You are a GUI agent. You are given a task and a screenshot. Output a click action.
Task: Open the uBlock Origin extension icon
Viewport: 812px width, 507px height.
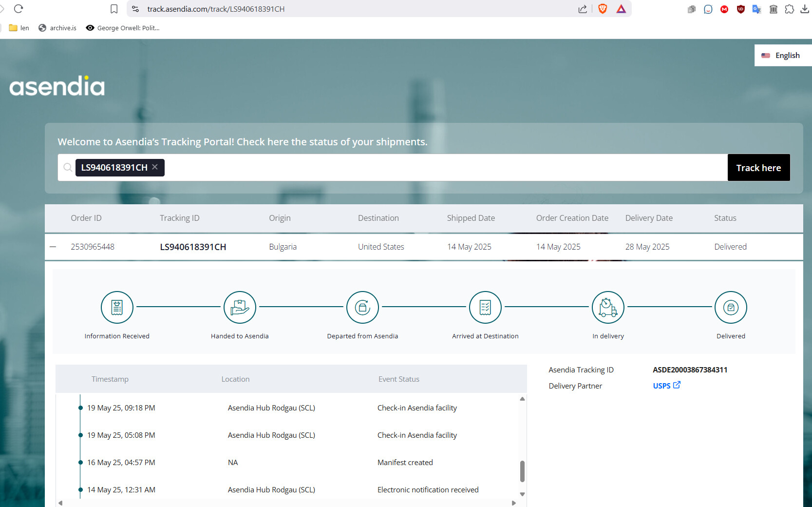[x=741, y=9]
